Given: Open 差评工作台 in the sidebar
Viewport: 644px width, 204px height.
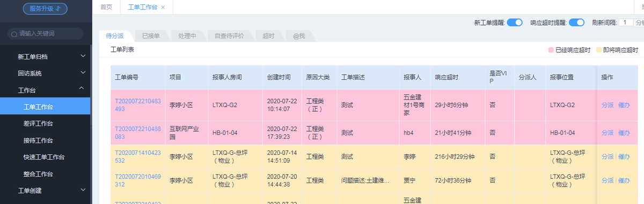Looking at the screenshot, I should point(46,123).
